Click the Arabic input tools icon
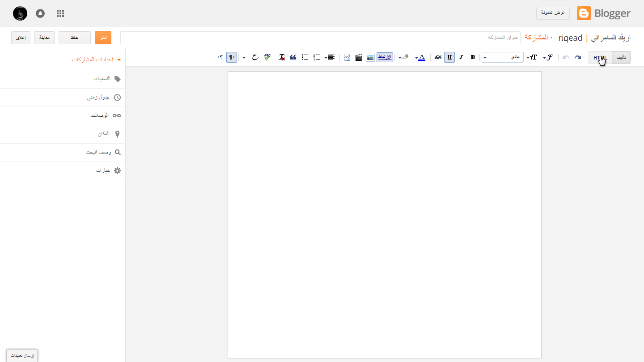The image size is (644, 362). point(255,57)
